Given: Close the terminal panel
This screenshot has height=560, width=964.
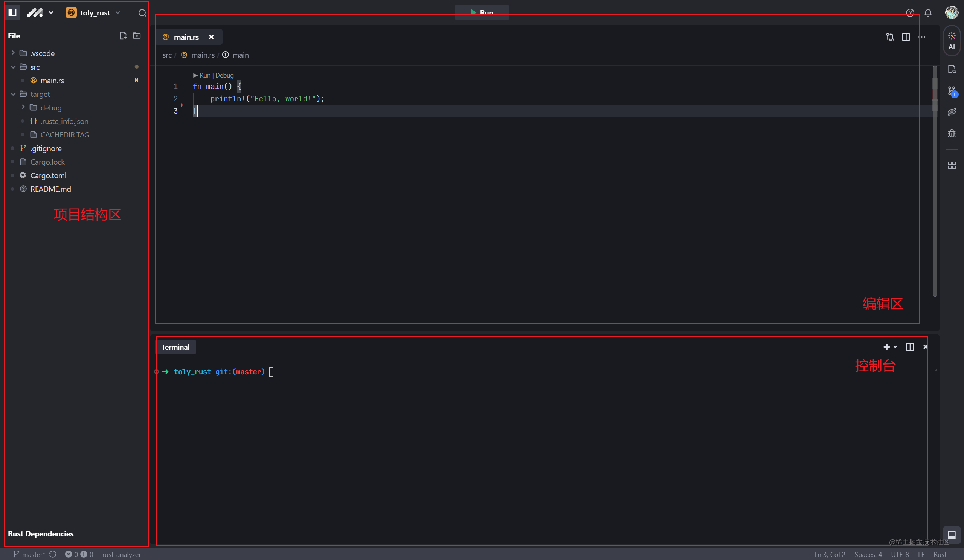Looking at the screenshot, I should [925, 347].
